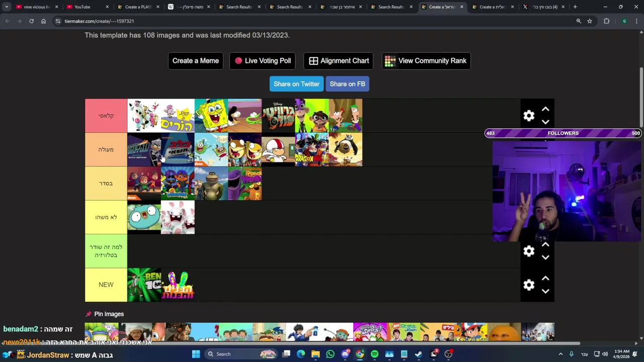The height and width of the screenshot is (362, 644).
Task: Select the cow and chicken image
Action: (x=144, y=116)
